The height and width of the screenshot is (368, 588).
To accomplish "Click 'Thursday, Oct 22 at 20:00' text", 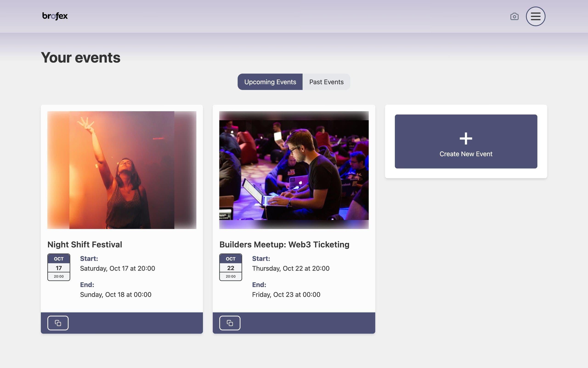I will pos(291,268).
